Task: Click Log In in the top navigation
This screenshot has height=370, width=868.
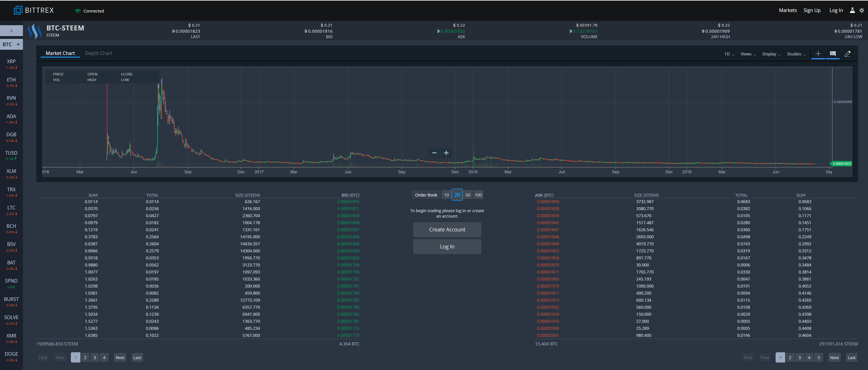Action: (x=836, y=10)
